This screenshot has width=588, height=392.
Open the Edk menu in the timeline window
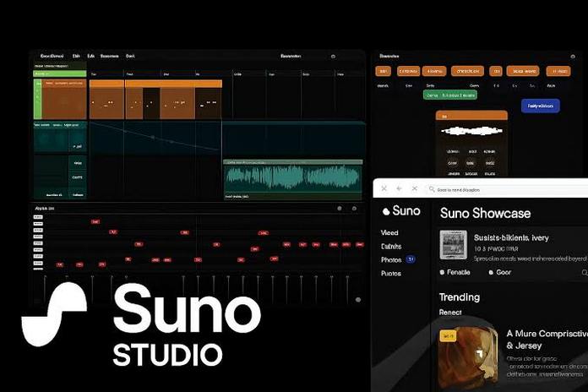pyautogui.click(x=90, y=56)
